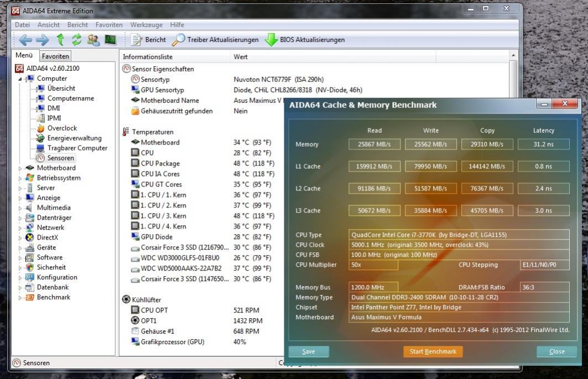This screenshot has width=588, height=379.
Task: Click Save in the benchmark window
Action: (309, 351)
